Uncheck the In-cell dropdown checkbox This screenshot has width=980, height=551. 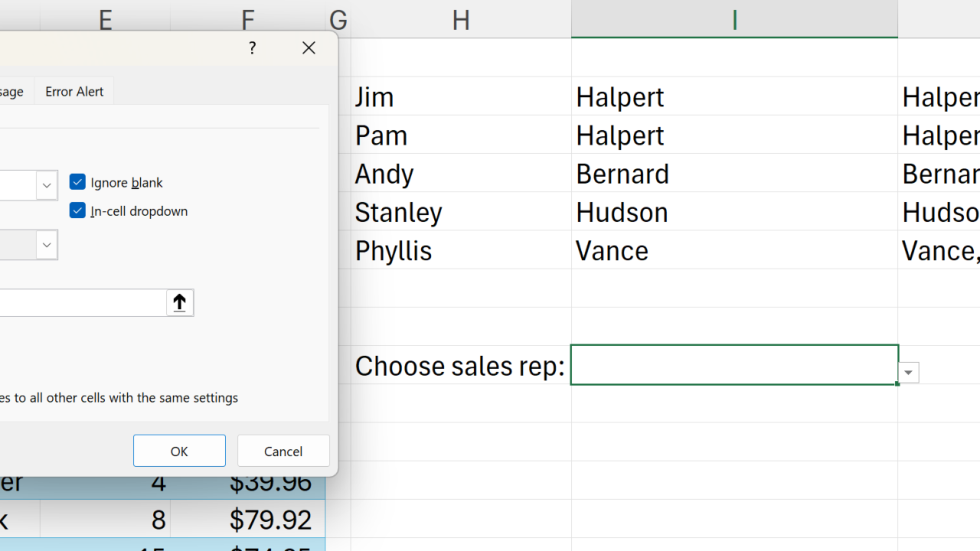(77, 210)
